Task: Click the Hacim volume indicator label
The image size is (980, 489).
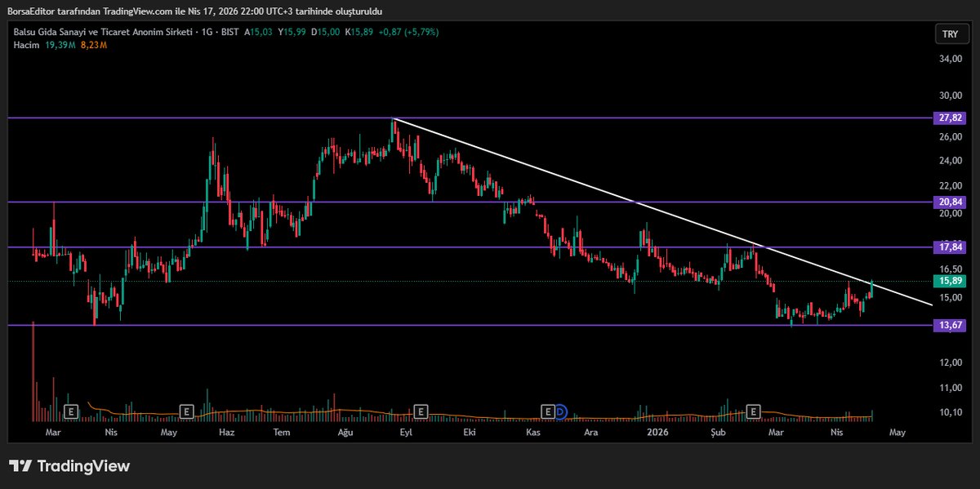Action: [x=28, y=44]
